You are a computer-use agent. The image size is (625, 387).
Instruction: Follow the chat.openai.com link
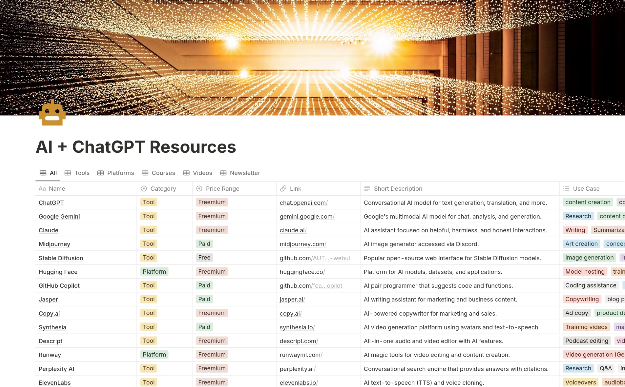pyautogui.click(x=303, y=202)
